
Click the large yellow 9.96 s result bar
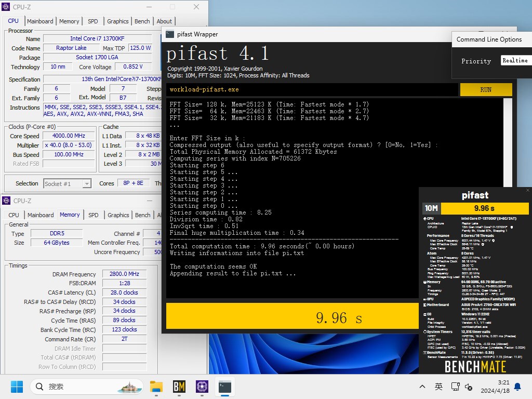pyautogui.click(x=292, y=316)
